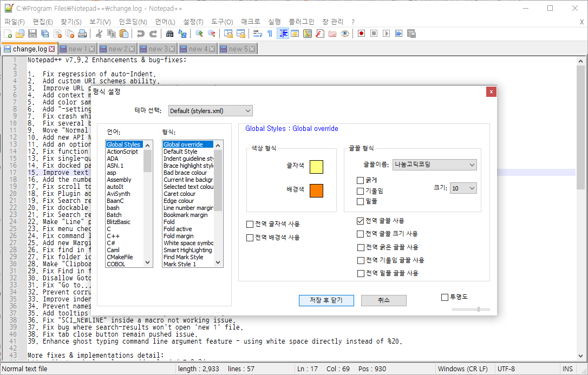Click style list scroll down arrow
Screen dimensions: 588x375
218,263
